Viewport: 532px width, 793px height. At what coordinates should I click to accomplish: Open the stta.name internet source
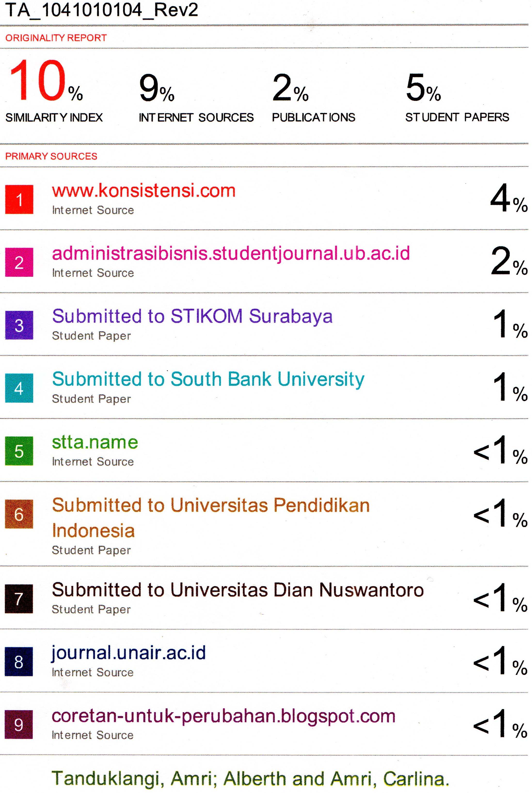[x=95, y=442]
